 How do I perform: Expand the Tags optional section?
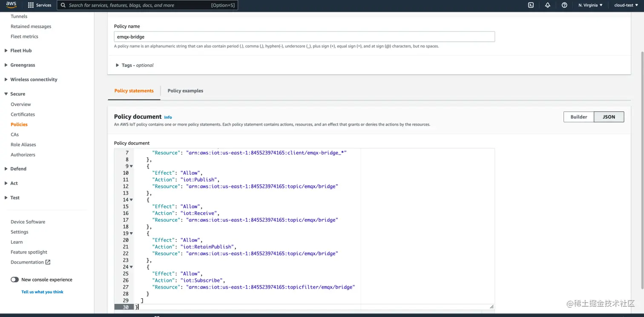(135, 65)
